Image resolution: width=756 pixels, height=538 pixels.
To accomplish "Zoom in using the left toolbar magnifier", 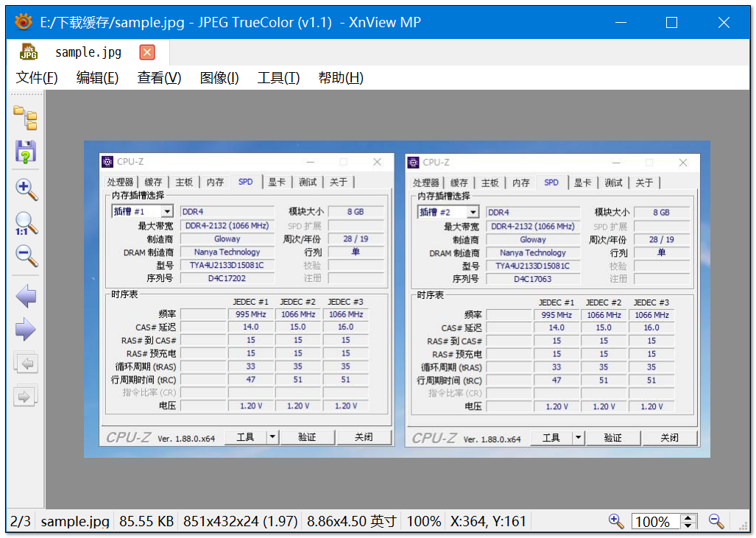I will click(26, 188).
